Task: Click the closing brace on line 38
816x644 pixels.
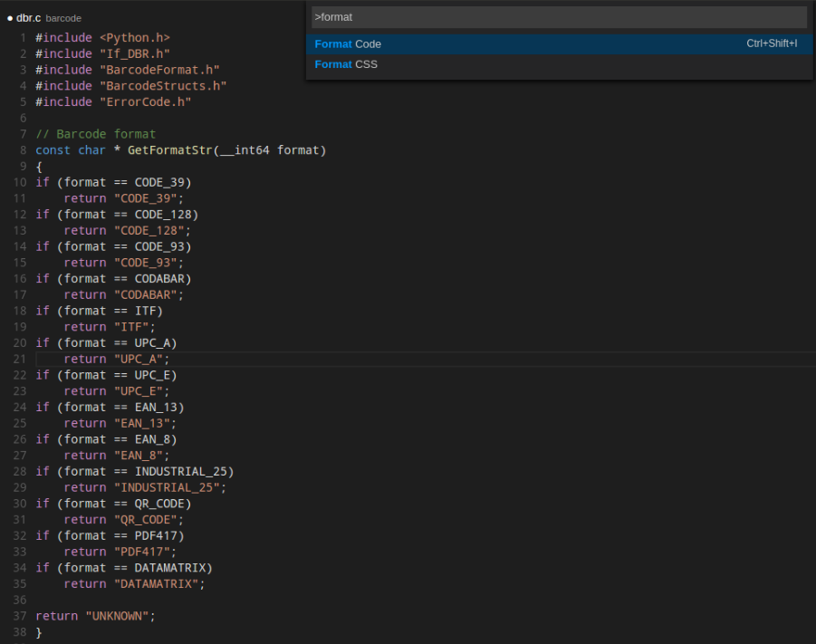Action: pyautogui.click(x=37, y=631)
